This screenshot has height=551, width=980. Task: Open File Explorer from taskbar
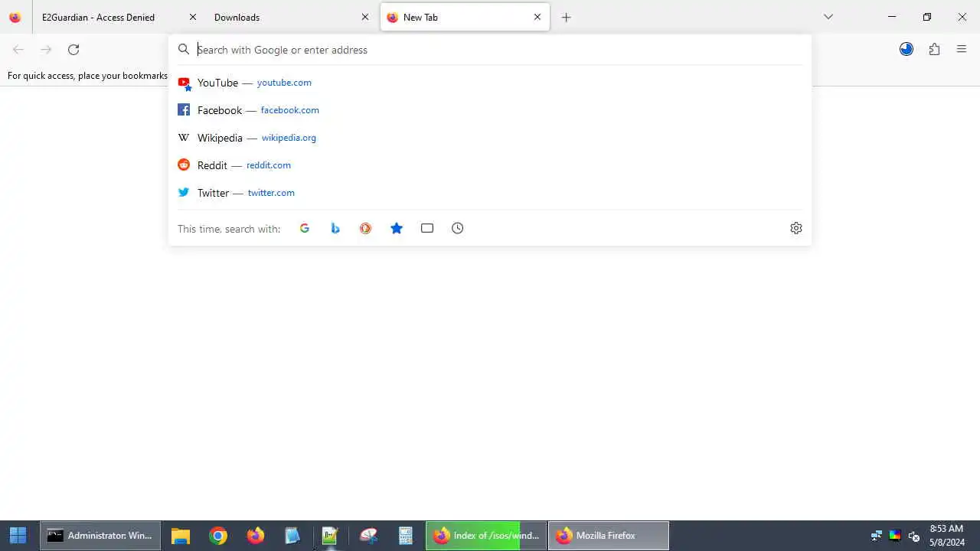(x=180, y=536)
